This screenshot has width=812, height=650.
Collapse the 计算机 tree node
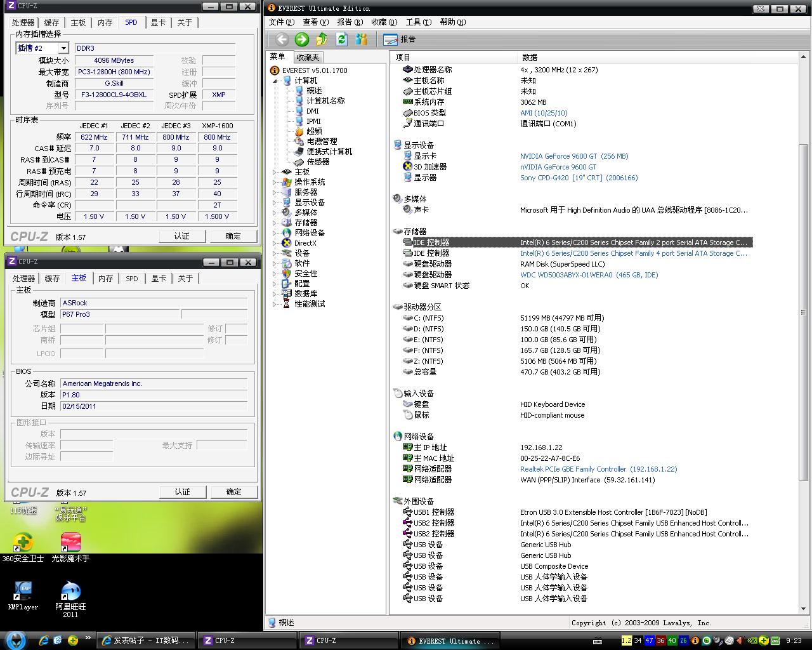(x=275, y=81)
